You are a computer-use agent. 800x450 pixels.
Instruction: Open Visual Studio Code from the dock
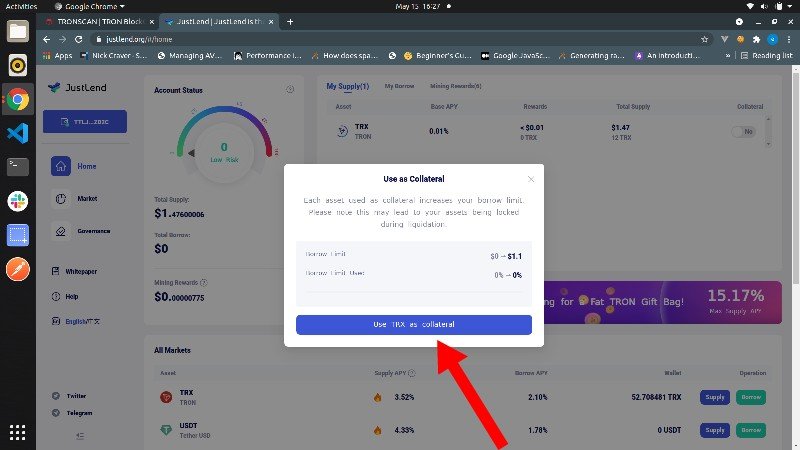click(x=18, y=133)
